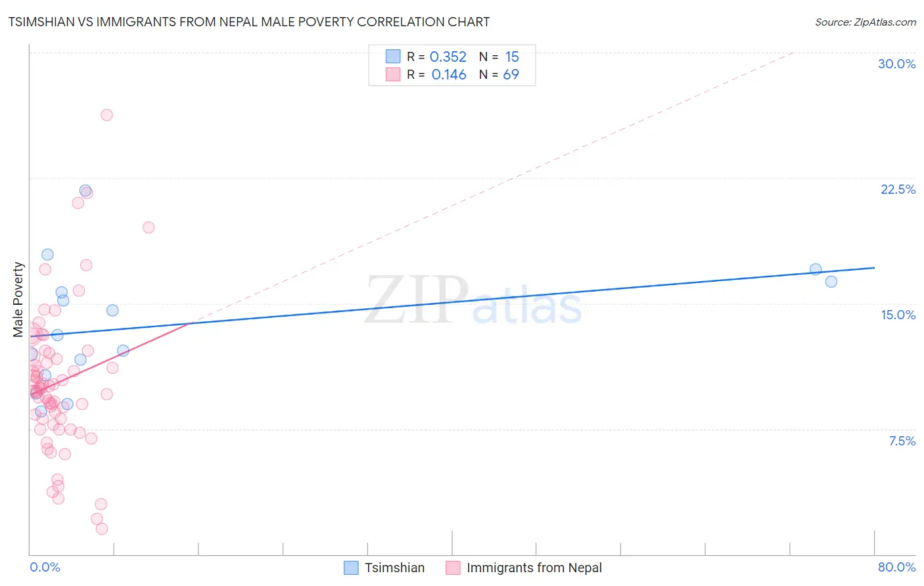
Task: Click the 15.0% y-axis label
Action: point(898,315)
